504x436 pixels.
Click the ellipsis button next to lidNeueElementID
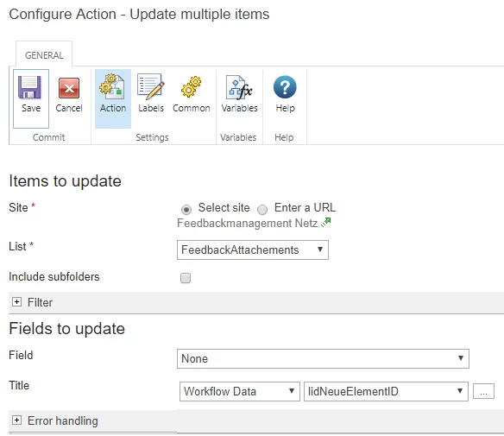tap(483, 391)
